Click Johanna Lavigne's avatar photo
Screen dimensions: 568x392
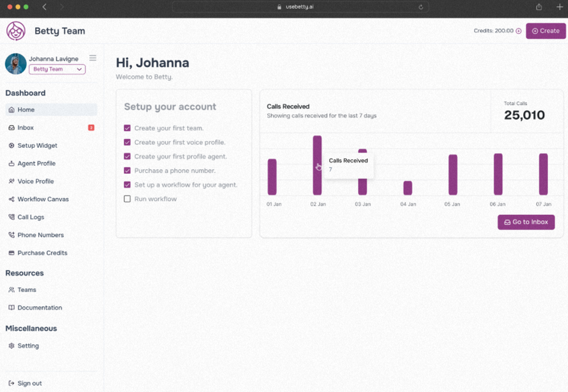[x=16, y=64]
